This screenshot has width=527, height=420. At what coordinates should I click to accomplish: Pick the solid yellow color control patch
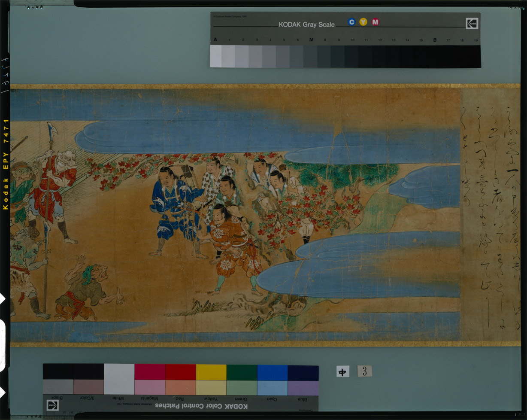211,372
